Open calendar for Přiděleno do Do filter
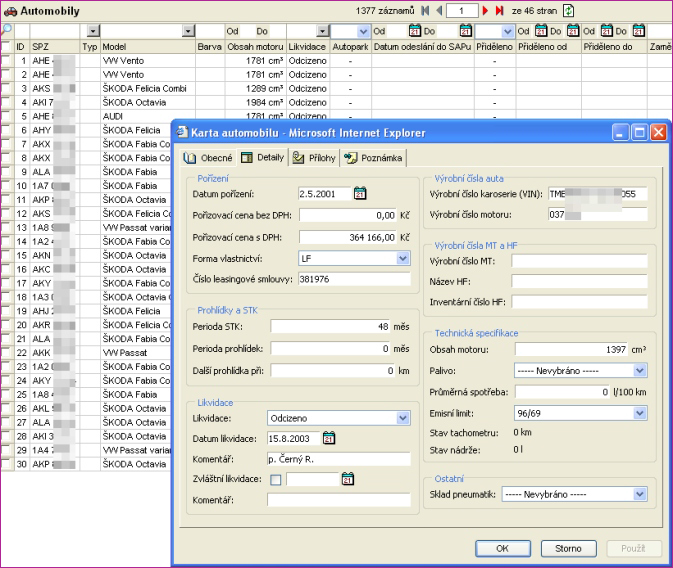Screen dimensions: 673x568 tap(639, 30)
